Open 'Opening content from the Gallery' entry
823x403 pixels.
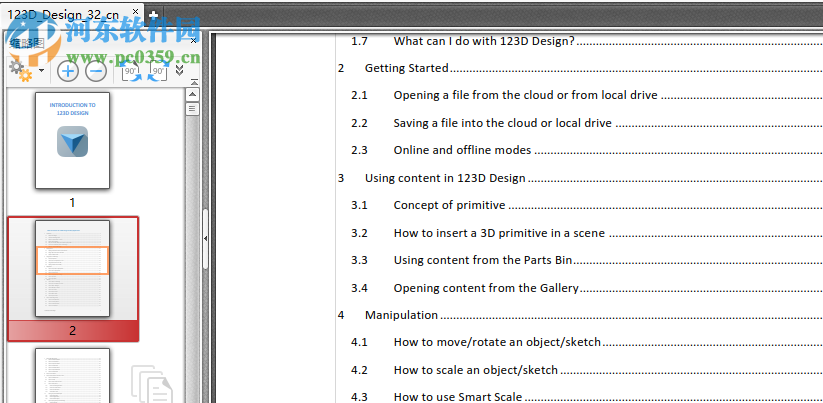tap(486, 288)
